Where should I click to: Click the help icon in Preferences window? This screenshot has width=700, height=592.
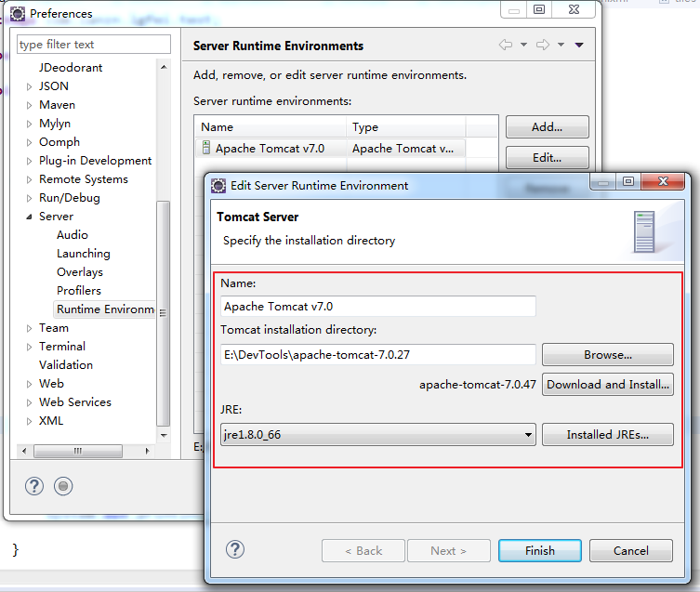(x=34, y=486)
